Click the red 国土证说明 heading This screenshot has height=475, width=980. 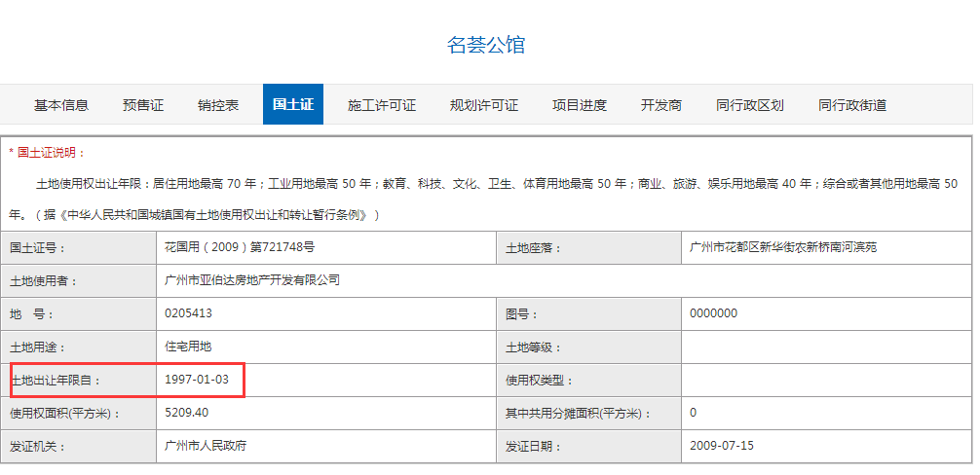pyautogui.click(x=47, y=153)
